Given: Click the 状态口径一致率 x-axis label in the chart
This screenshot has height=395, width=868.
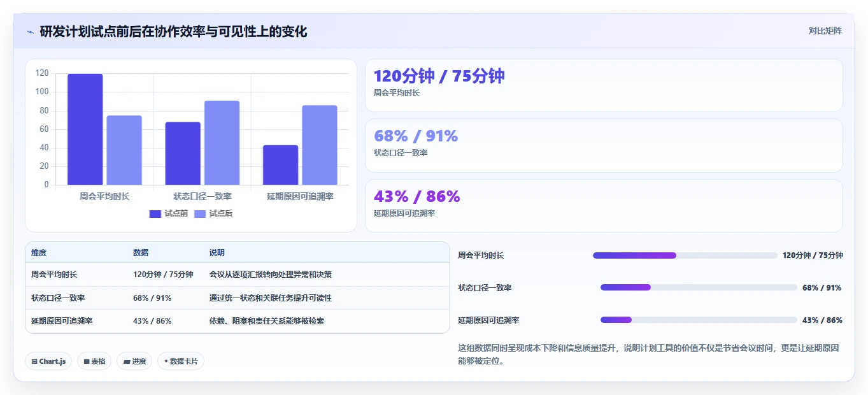Looking at the screenshot, I should click(x=203, y=197).
